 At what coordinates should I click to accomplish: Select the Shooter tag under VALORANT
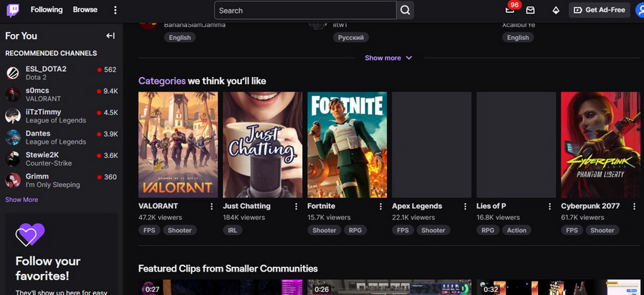(180, 230)
